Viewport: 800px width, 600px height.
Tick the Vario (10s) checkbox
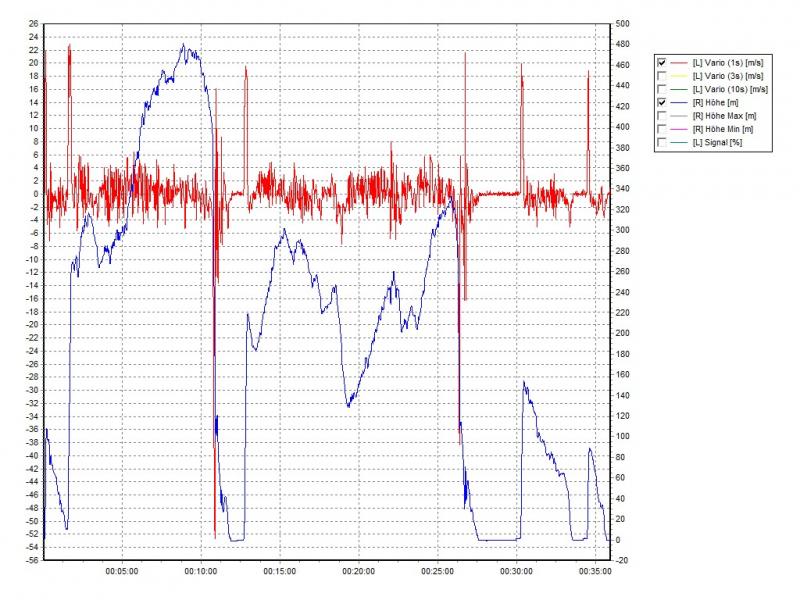[x=661, y=89]
